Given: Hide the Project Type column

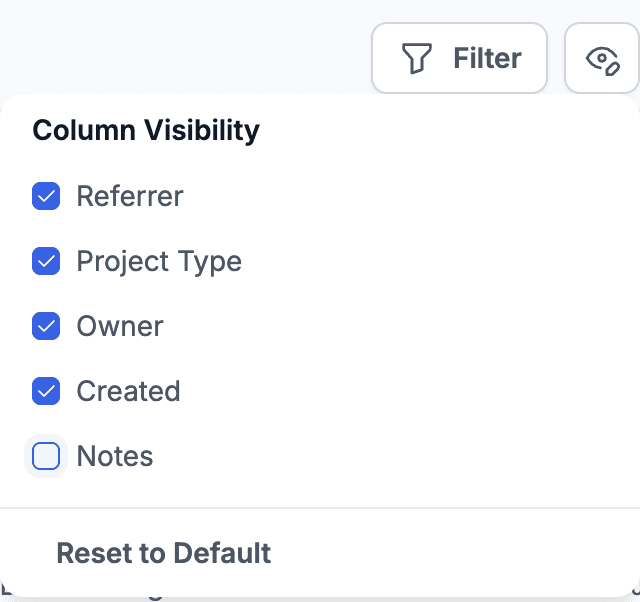Looking at the screenshot, I should tap(46, 261).
